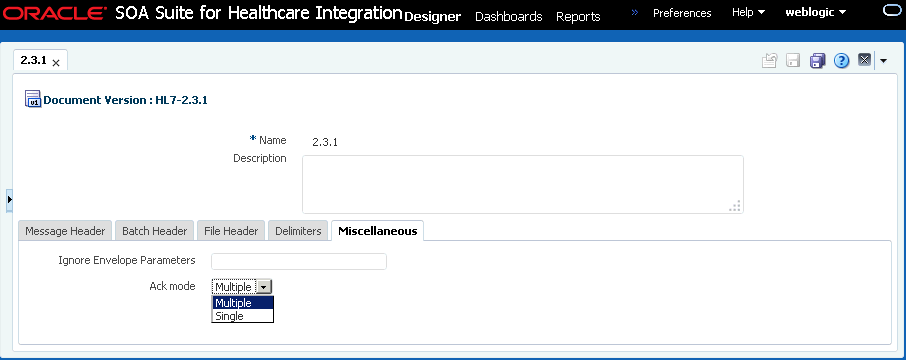Click the Save All double-floppy icon
The image size is (906, 360).
click(818, 61)
